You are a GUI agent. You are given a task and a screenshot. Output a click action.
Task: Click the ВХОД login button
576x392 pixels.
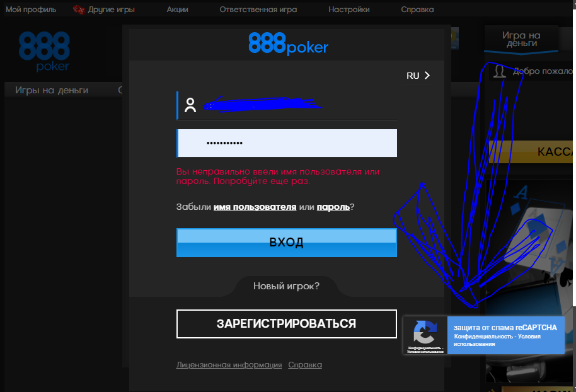coord(287,243)
